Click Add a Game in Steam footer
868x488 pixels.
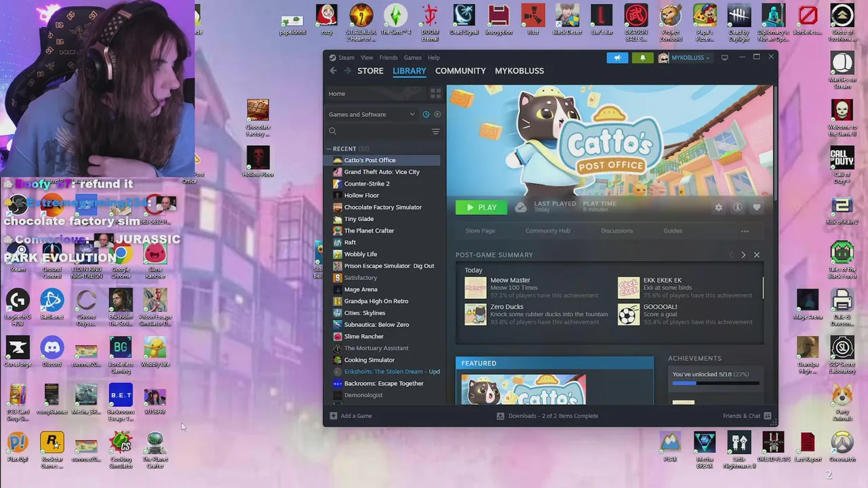tap(351, 415)
